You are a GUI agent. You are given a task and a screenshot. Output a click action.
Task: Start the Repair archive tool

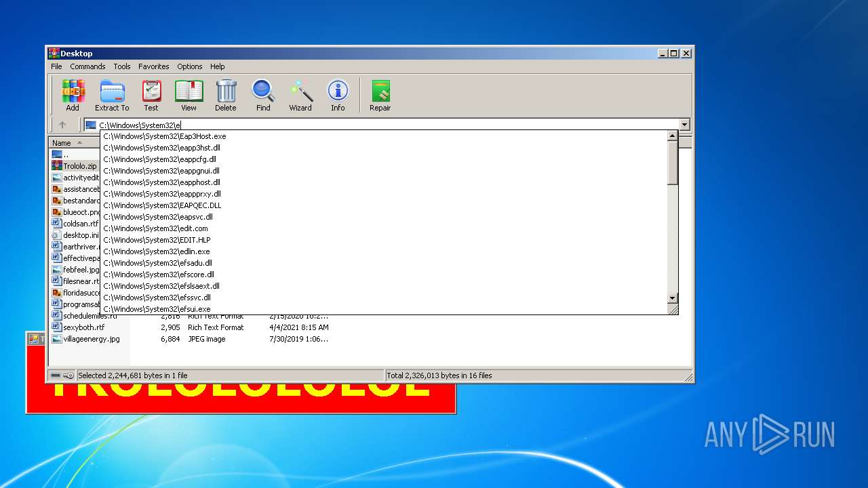point(380,95)
